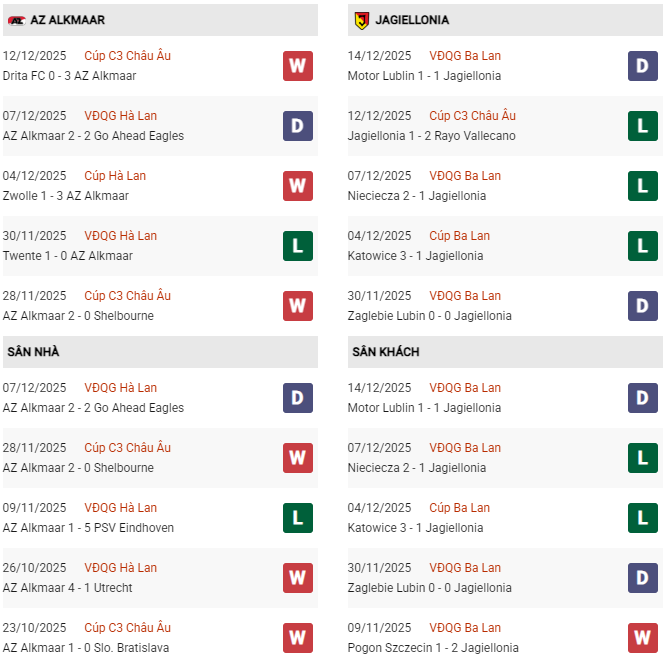Viewport: 665px width, 662px height.
Task: Click the D badge for 14/12 Motor Lublin match in top Jagiellonia list
Action: pos(643,66)
